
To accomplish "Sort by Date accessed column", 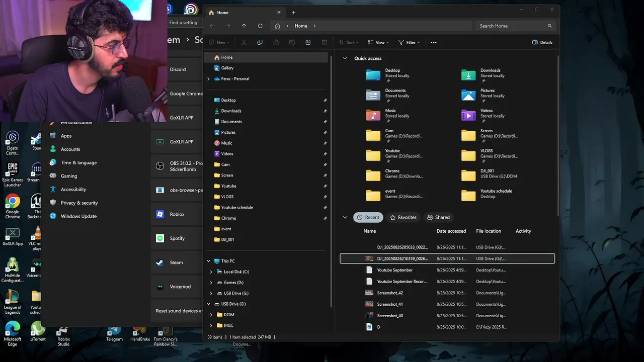I will tap(451, 231).
